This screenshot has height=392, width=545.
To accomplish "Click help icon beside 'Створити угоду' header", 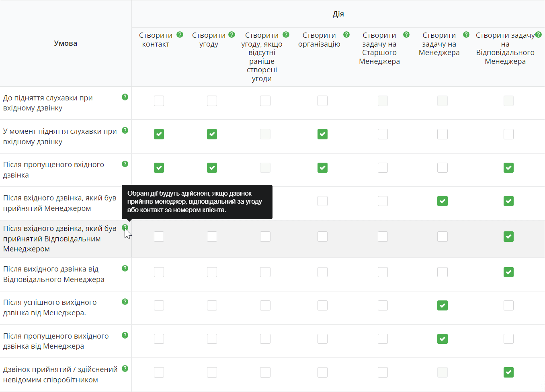I will [232, 35].
